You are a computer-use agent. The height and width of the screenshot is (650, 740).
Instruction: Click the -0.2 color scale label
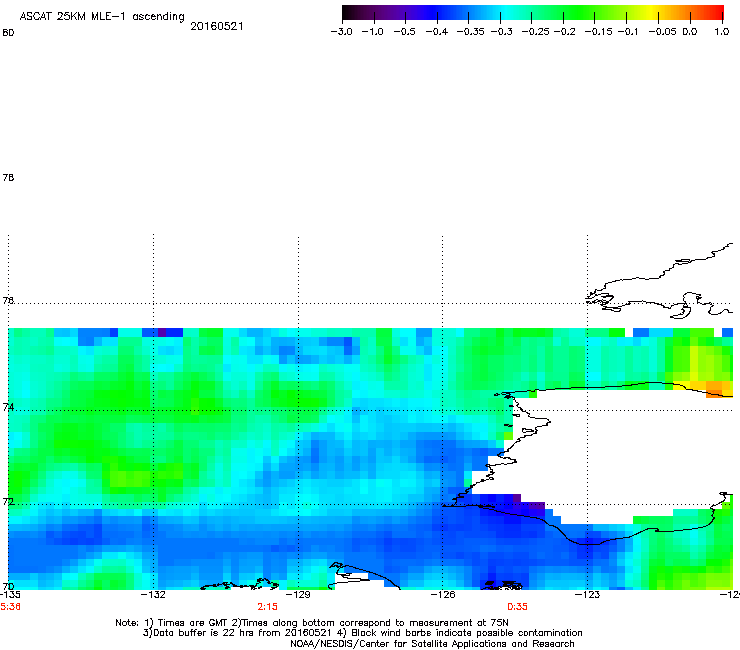(564, 32)
